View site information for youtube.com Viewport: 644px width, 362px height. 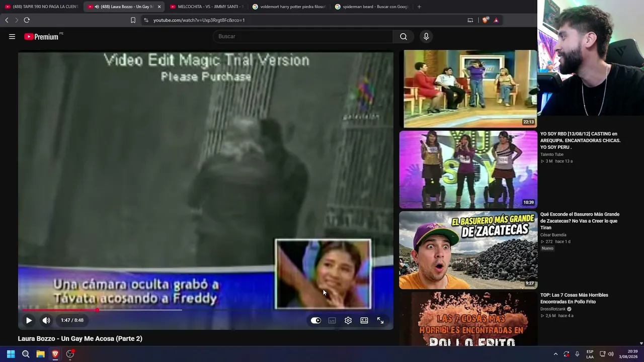[x=146, y=20]
